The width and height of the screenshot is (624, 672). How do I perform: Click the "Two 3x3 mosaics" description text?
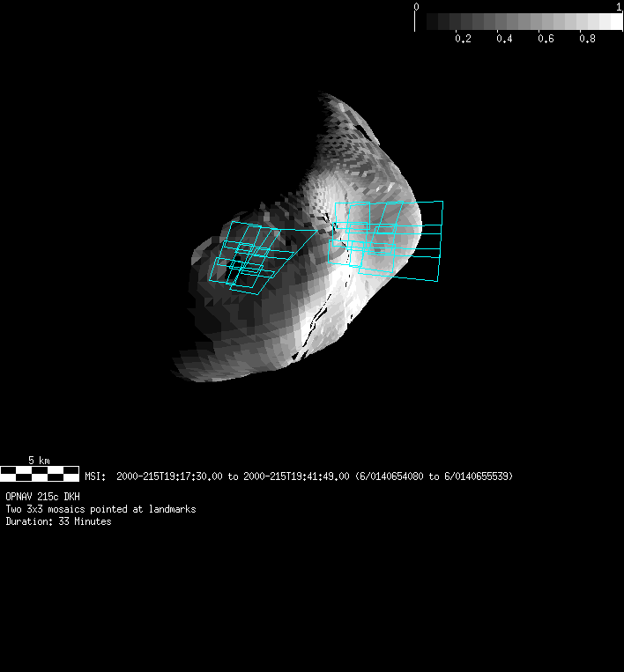click(x=100, y=509)
